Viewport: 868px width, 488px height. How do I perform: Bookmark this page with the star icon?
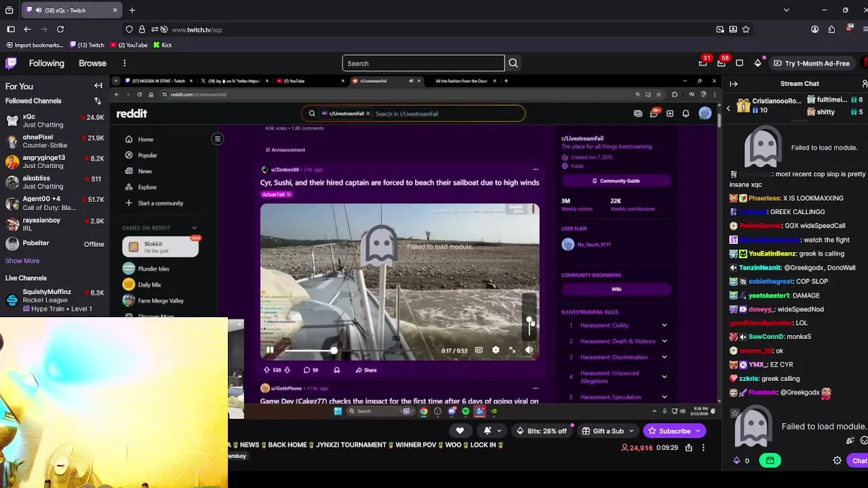click(x=746, y=29)
